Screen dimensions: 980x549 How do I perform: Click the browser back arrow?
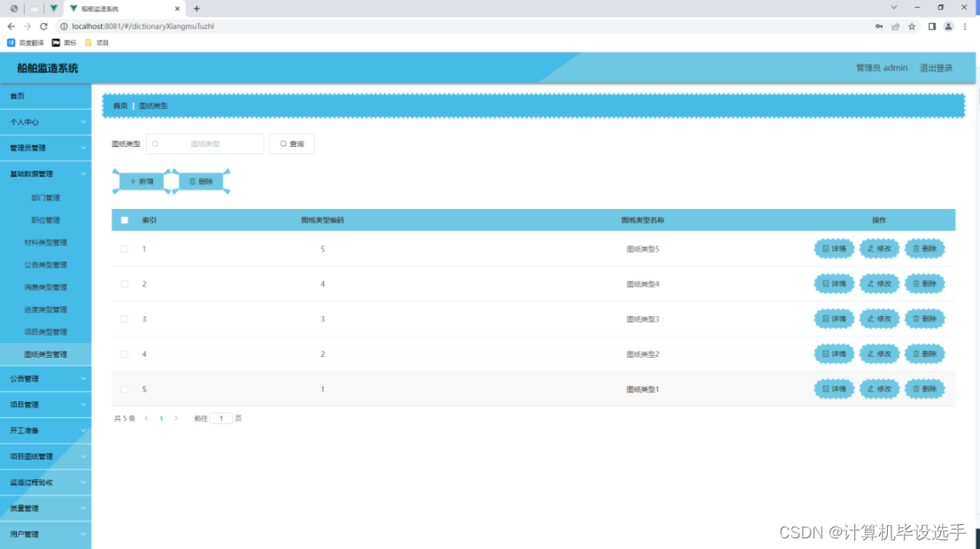click(11, 27)
